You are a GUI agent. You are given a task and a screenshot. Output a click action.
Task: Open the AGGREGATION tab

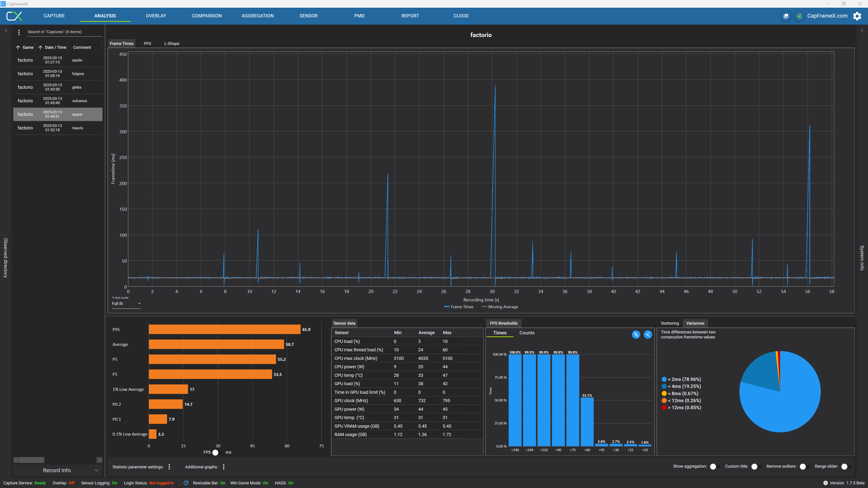(258, 16)
